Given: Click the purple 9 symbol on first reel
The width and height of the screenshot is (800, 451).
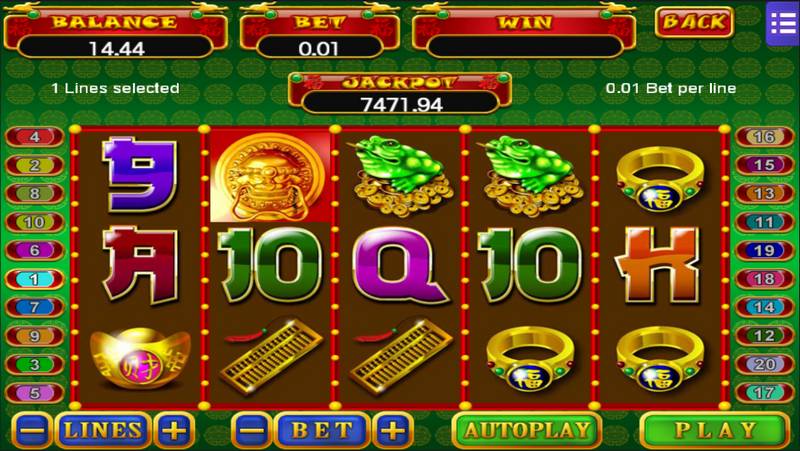Looking at the screenshot, I should [140, 173].
